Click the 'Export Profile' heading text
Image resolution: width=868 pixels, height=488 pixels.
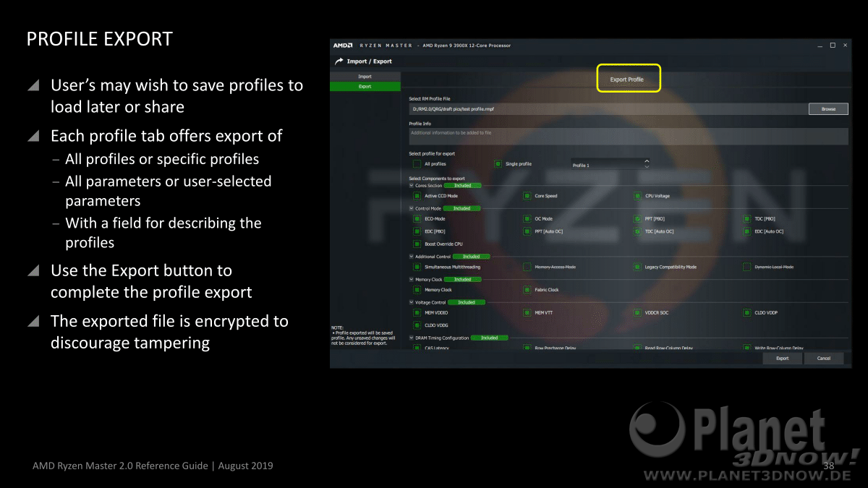626,80
